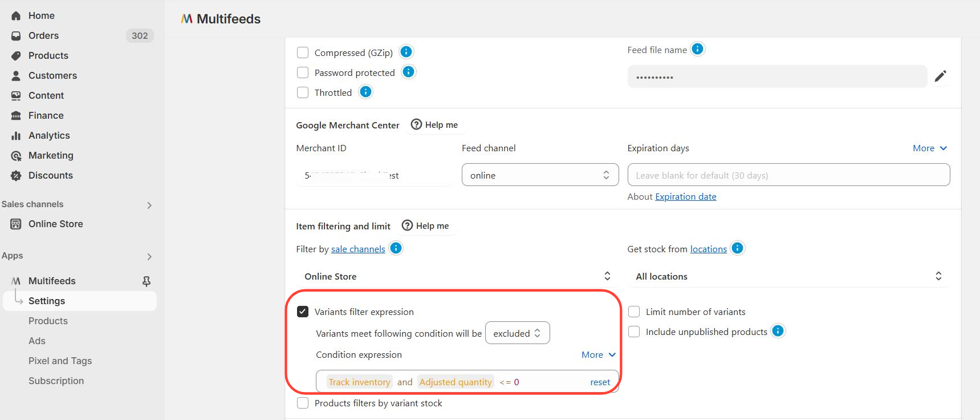
Task: Follow the Expiration date link
Action: [686, 197]
